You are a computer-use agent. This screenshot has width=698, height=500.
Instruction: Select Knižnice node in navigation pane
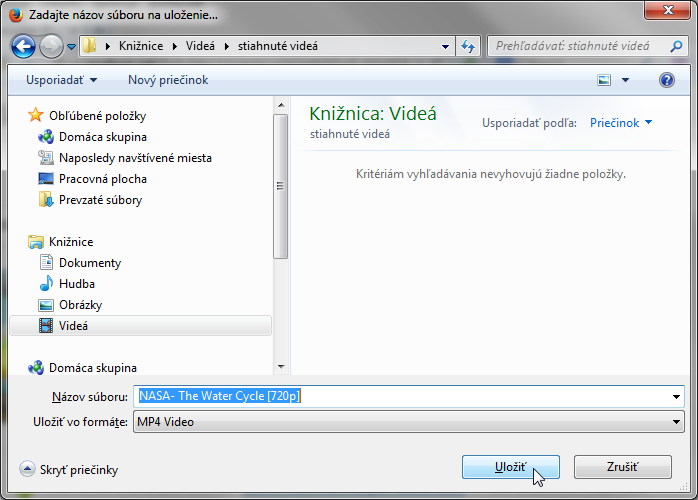pyautogui.click(x=71, y=242)
